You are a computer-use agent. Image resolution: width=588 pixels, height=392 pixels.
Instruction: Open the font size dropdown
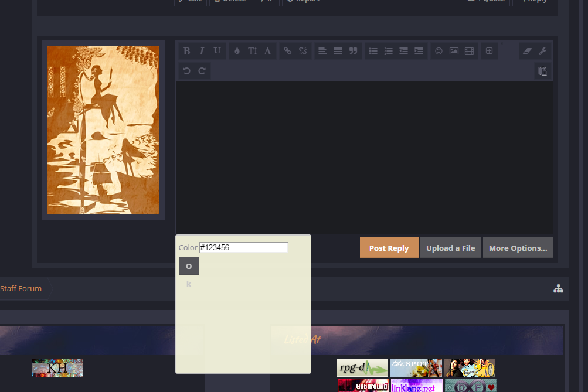click(x=252, y=51)
